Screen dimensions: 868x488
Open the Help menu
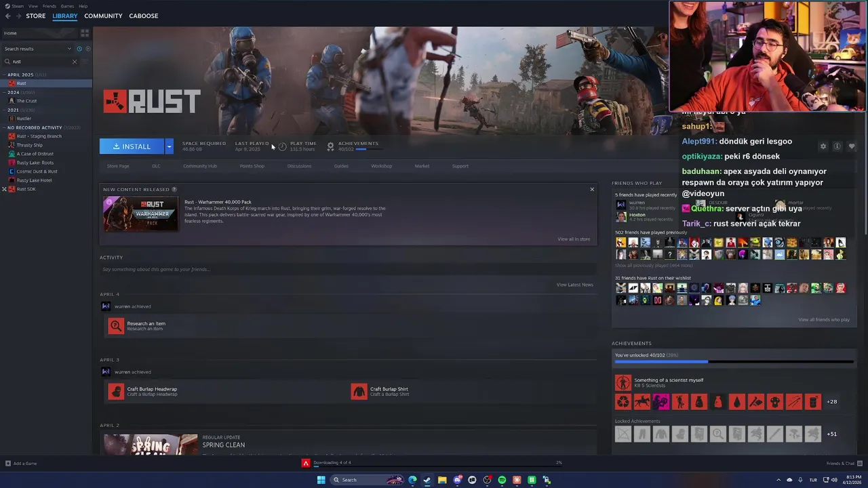pyautogui.click(x=83, y=6)
